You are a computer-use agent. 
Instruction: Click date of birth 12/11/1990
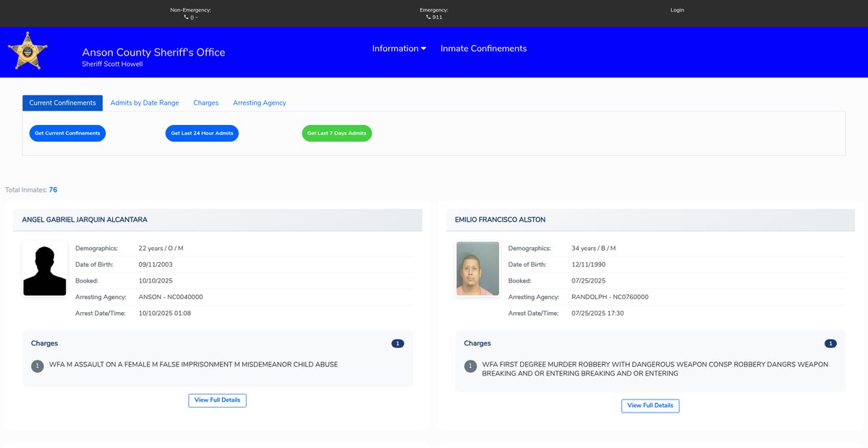tap(589, 264)
